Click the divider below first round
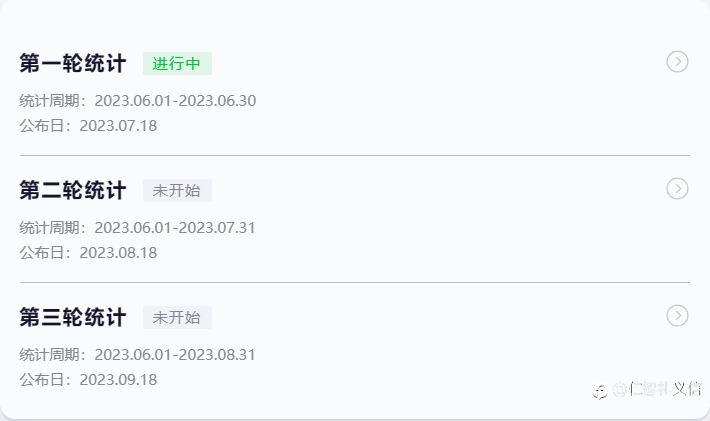The width and height of the screenshot is (710, 421). point(354,155)
